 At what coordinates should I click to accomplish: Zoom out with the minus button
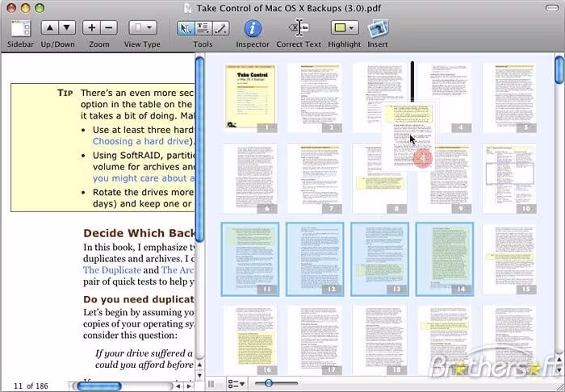pos(109,27)
